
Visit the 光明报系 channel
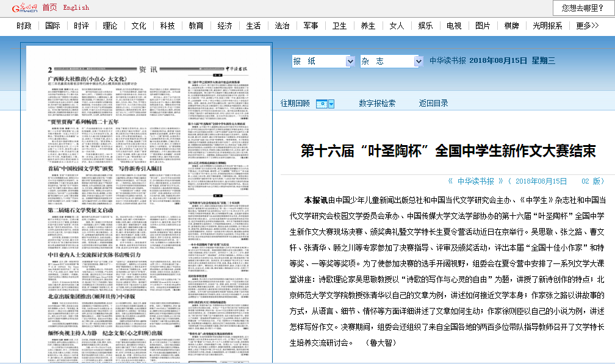[547, 26]
